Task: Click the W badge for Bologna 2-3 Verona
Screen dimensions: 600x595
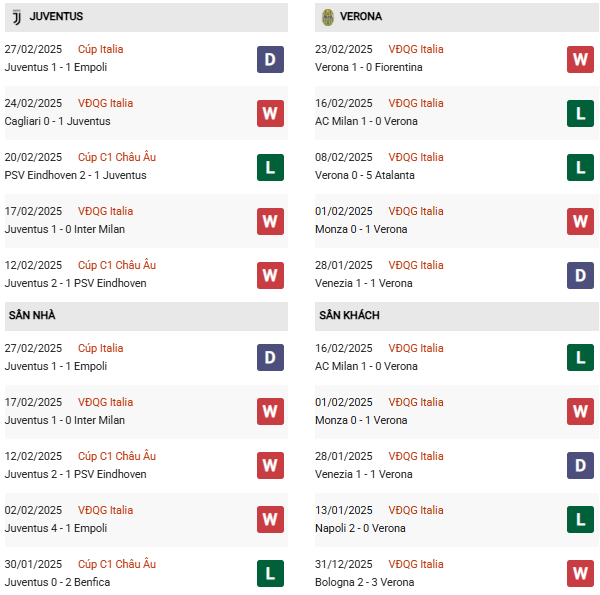Action: point(580,574)
